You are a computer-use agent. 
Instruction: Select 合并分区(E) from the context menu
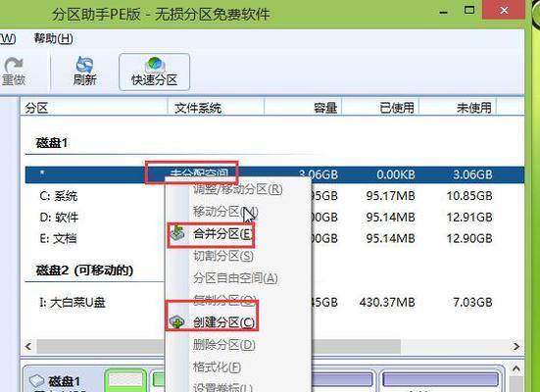click(222, 234)
